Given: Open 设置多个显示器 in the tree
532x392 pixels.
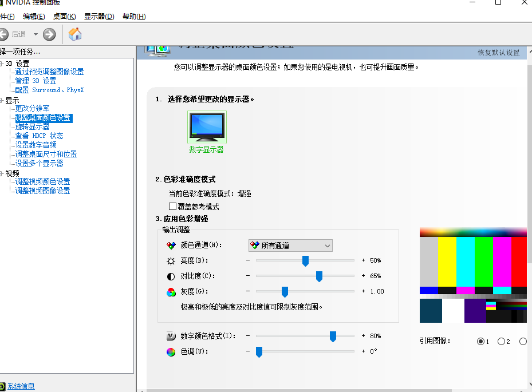Looking at the screenshot, I should click(39, 163).
